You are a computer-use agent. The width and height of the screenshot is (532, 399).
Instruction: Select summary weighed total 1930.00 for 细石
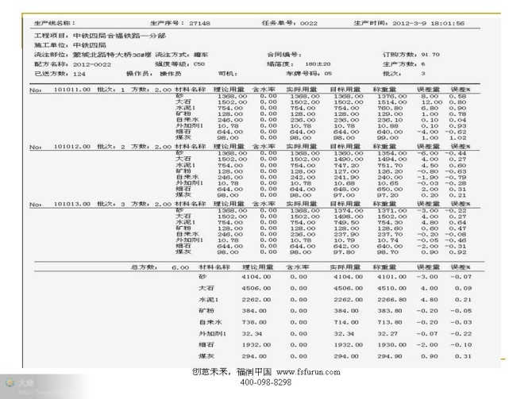(391, 345)
